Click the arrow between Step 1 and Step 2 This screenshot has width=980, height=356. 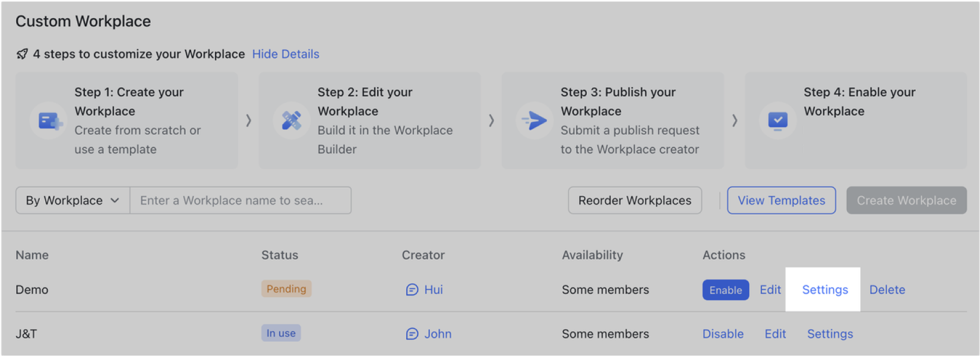(x=248, y=121)
